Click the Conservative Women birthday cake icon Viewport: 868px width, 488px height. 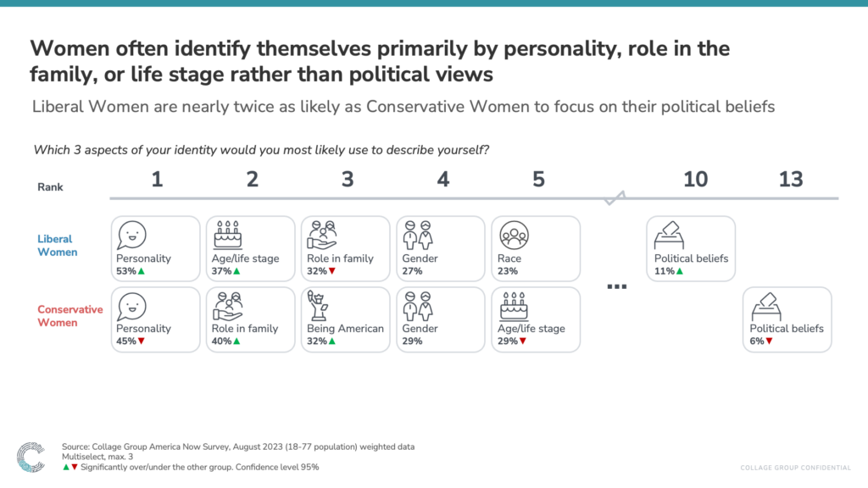(514, 307)
